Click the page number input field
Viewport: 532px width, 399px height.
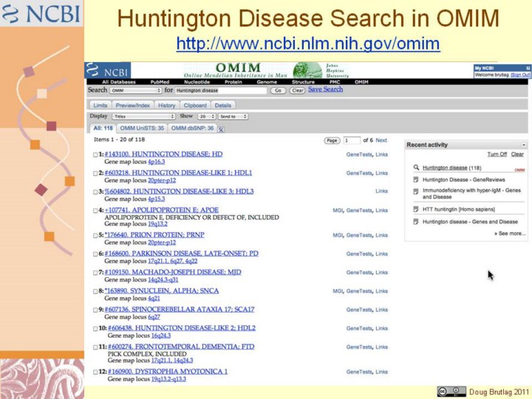click(352, 140)
